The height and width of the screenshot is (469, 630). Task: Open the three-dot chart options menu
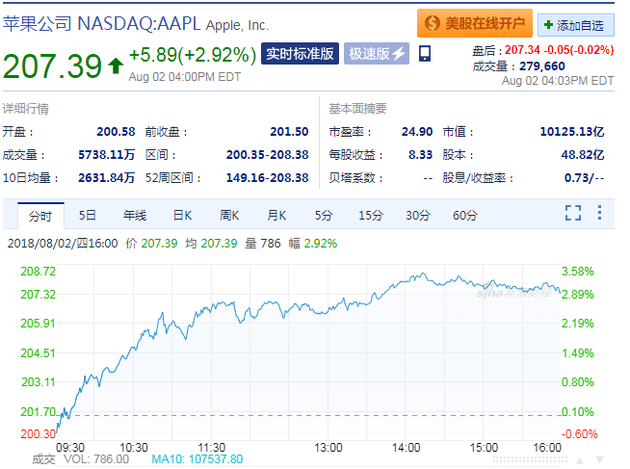(x=599, y=213)
